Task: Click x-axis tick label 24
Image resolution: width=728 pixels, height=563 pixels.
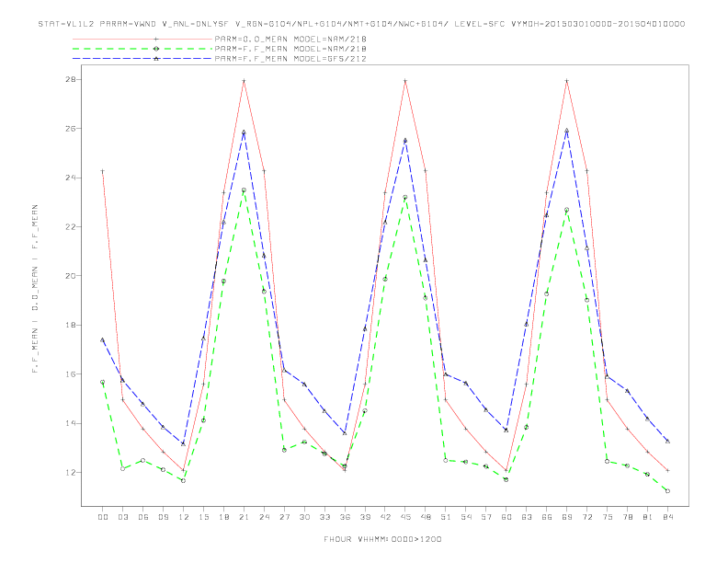Action: coord(264,517)
